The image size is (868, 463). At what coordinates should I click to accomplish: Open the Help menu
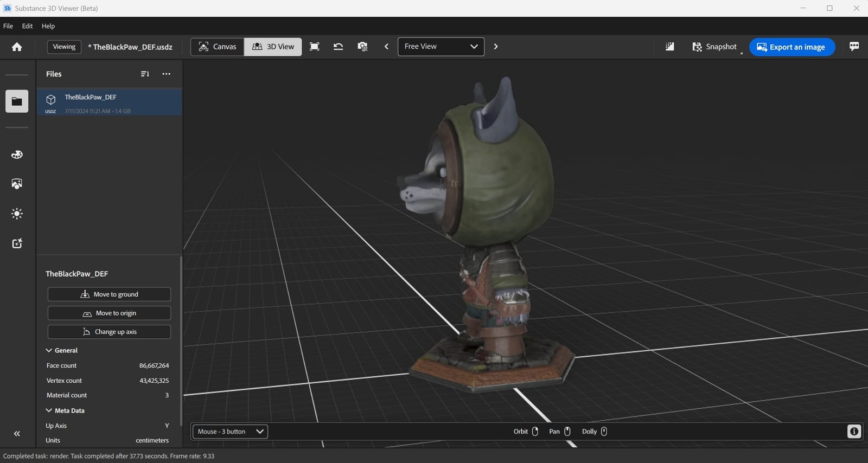pyautogui.click(x=48, y=26)
